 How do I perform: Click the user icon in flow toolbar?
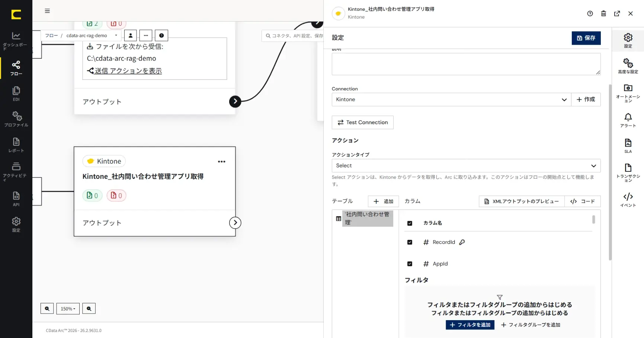click(131, 35)
